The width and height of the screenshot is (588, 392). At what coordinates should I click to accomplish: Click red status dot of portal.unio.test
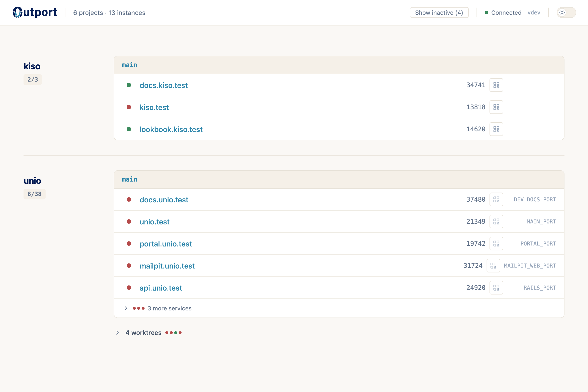pyautogui.click(x=129, y=244)
